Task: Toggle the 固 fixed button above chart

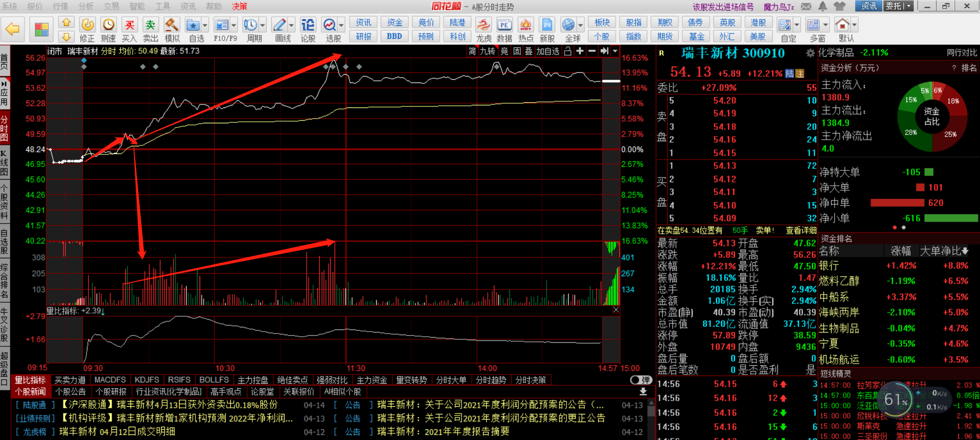Action: point(517,51)
